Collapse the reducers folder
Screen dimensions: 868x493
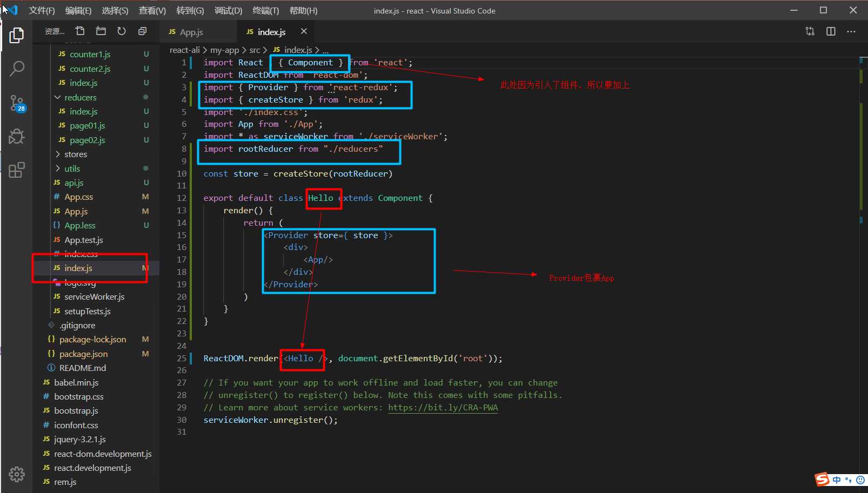(80, 97)
